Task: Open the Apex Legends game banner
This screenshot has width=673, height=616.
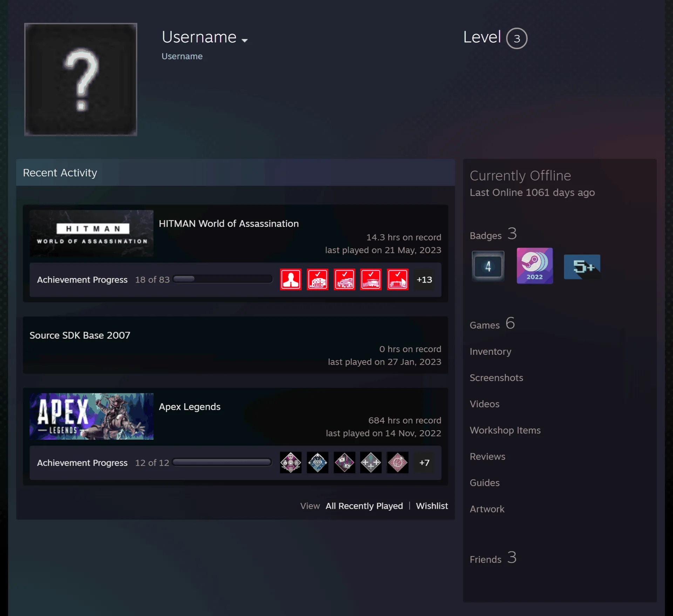Action: click(x=91, y=416)
